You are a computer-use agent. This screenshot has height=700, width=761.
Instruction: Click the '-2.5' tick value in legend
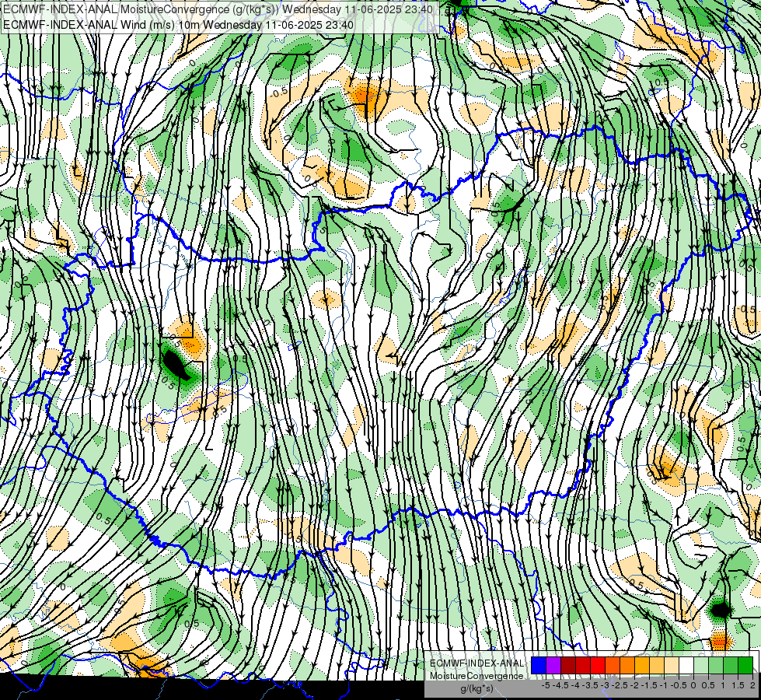[x=620, y=685]
